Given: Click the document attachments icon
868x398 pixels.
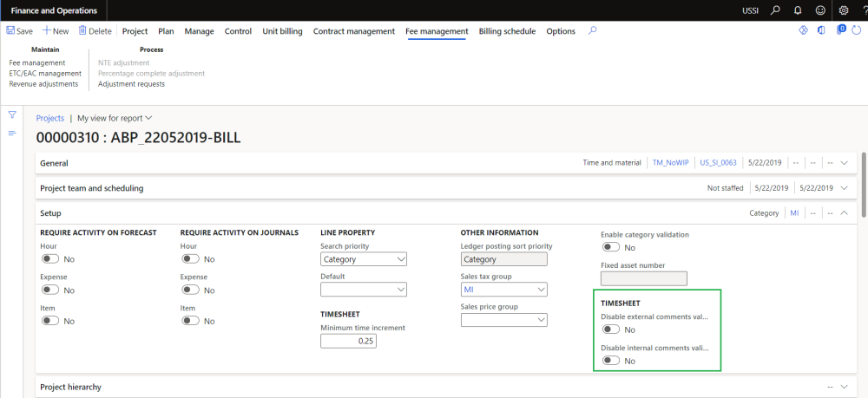Looking at the screenshot, I should (x=841, y=31).
